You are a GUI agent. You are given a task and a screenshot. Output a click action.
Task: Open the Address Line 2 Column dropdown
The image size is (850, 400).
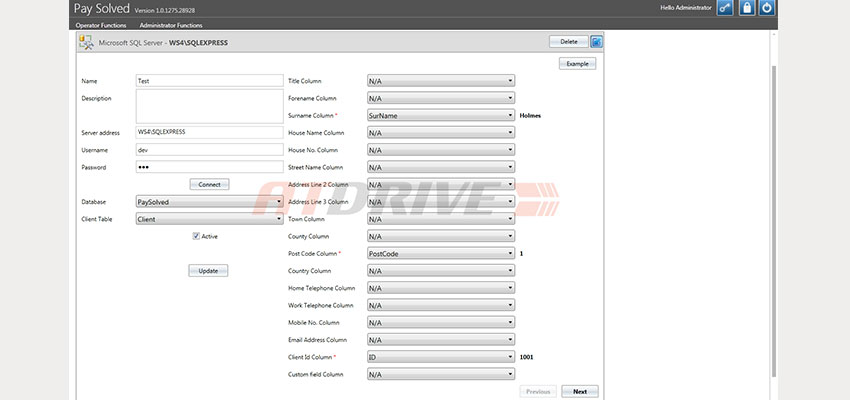[x=441, y=184]
